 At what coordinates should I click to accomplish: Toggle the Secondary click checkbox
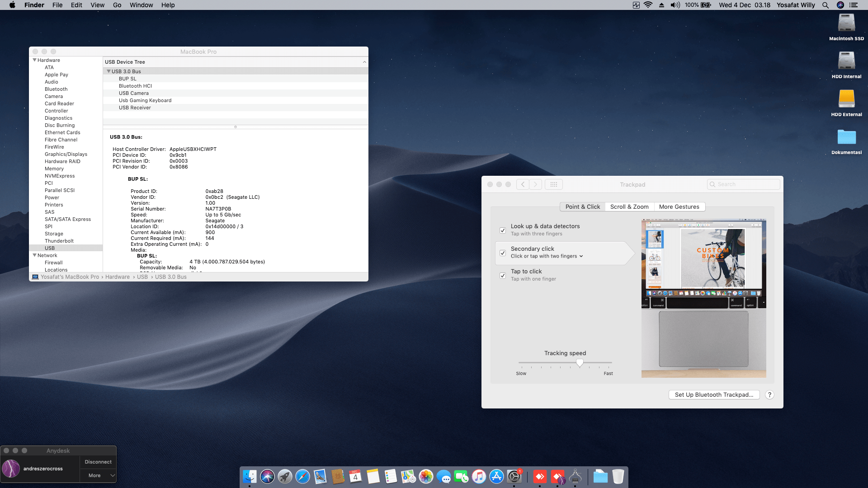point(503,253)
